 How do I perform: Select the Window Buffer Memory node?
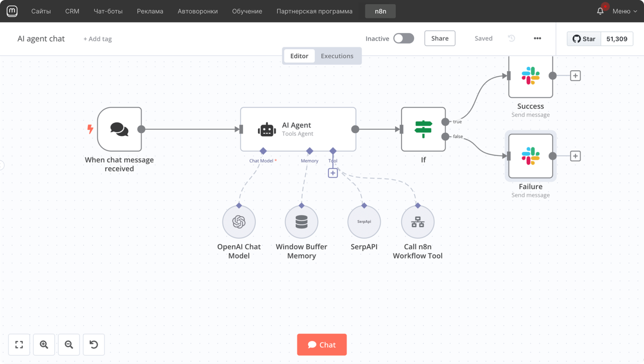[301, 222]
